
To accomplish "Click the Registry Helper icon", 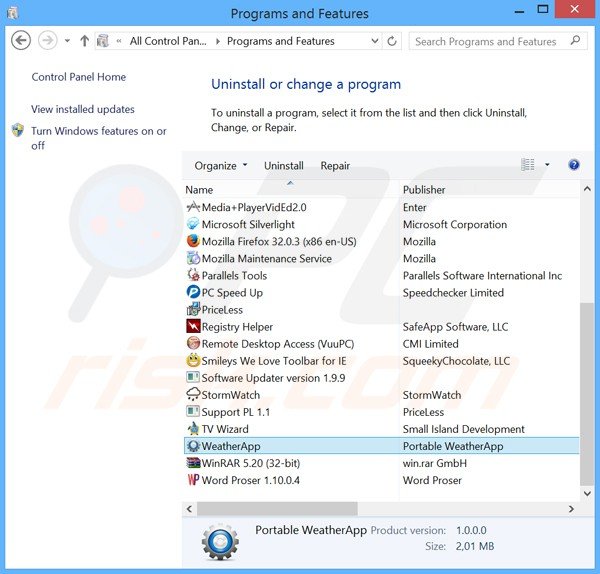I will [x=193, y=326].
